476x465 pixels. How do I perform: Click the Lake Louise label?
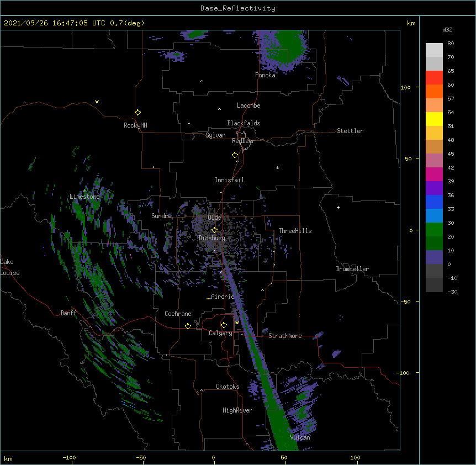click(x=10, y=267)
